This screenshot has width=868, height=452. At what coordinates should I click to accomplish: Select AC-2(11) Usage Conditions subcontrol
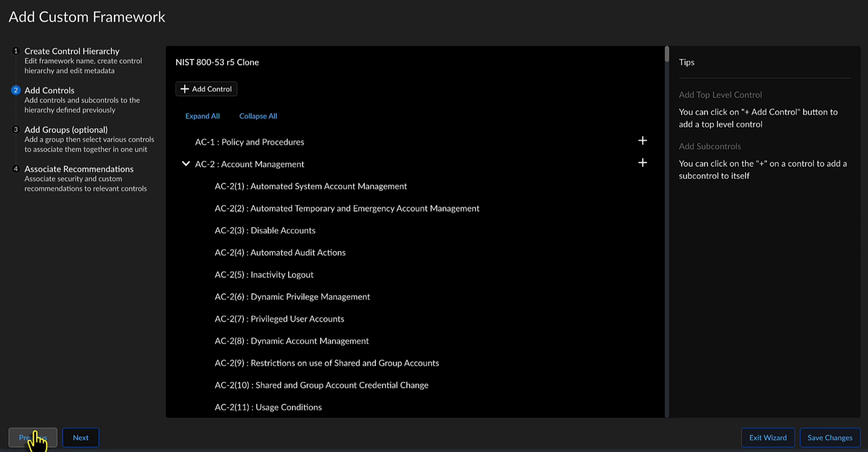point(268,407)
